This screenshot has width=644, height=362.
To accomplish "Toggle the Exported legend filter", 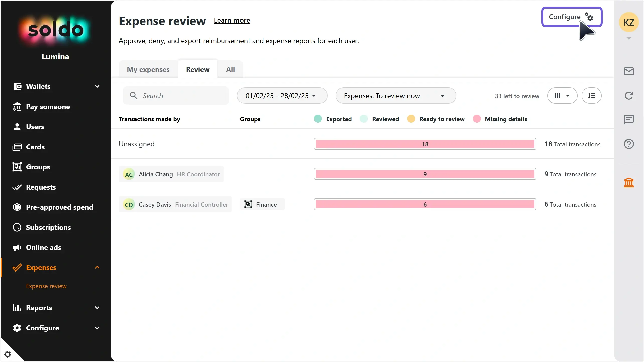I will (x=333, y=119).
